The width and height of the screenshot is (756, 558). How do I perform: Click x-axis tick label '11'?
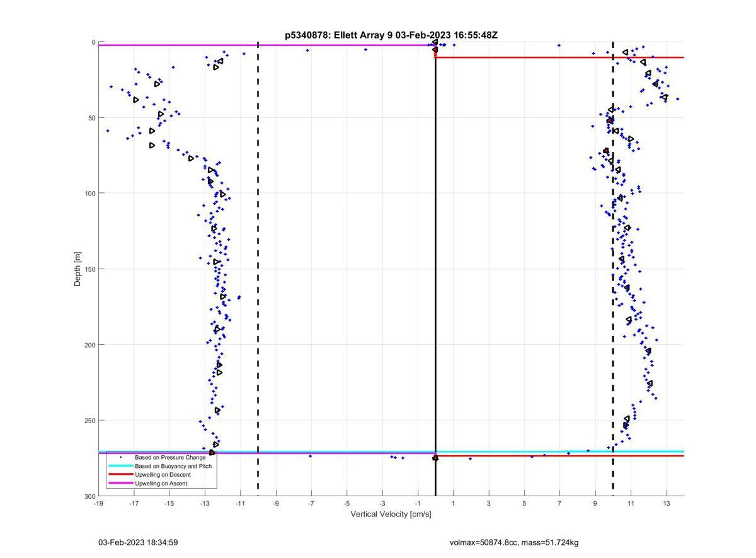coord(631,503)
